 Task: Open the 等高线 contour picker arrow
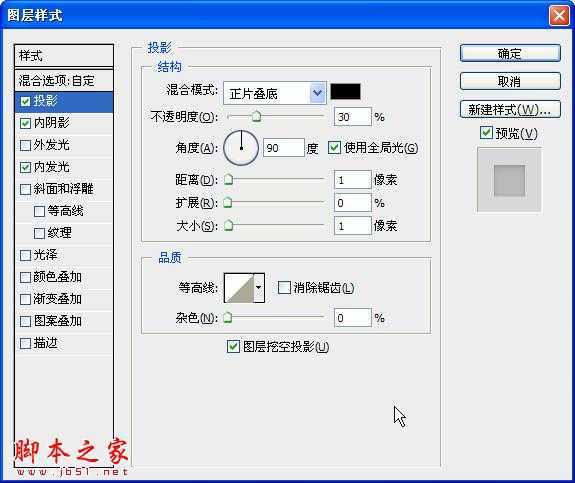(x=259, y=288)
